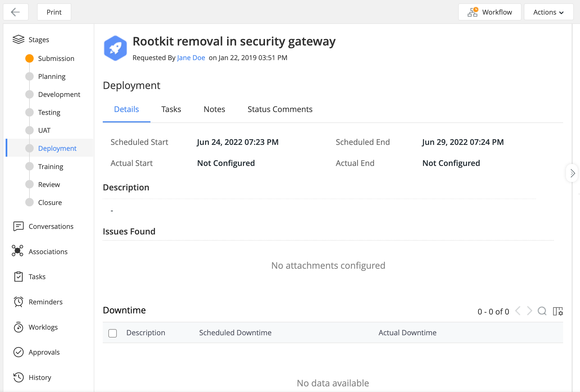Open Downtime column settings icon
Viewport: 580px width, 392px height.
coord(558,311)
